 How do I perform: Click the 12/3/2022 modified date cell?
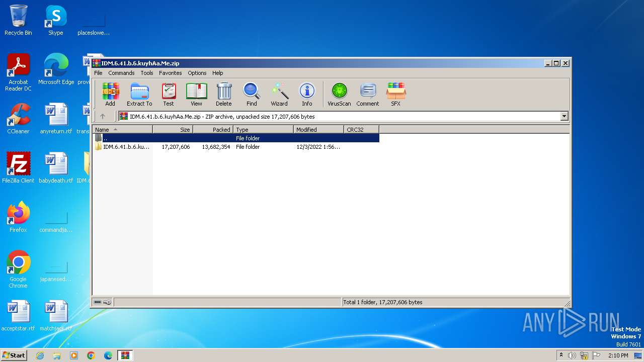(x=318, y=147)
